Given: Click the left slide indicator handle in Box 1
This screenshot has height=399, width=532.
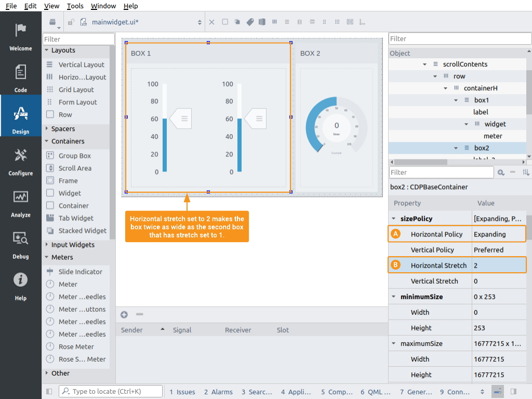Looking at the screenshot, I should (181, 118).
